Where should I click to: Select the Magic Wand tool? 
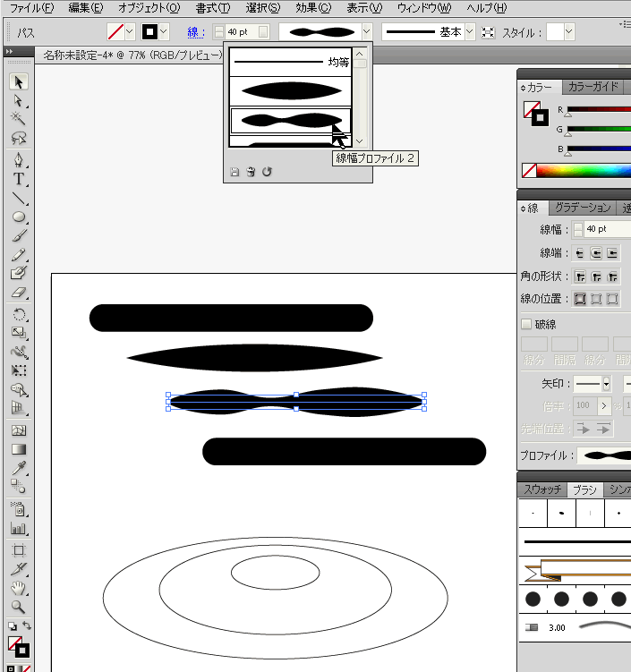point(19,118)
